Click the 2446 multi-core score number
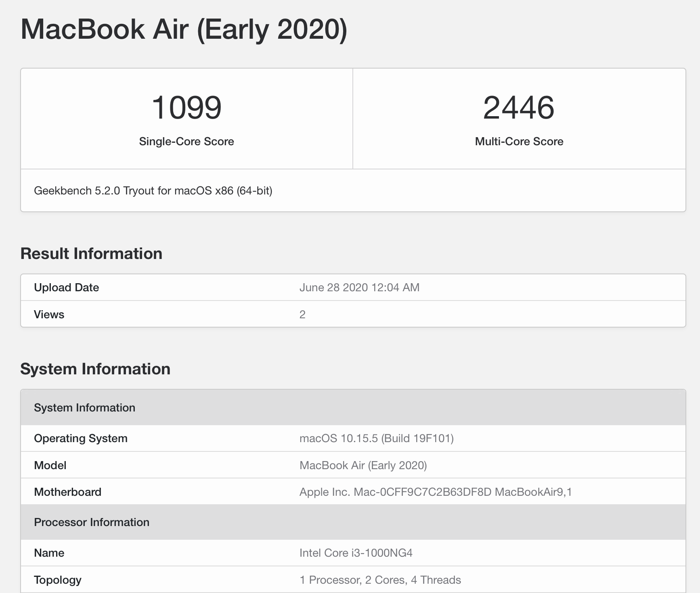Screen dimensions: 700x593 pos(519,108)
